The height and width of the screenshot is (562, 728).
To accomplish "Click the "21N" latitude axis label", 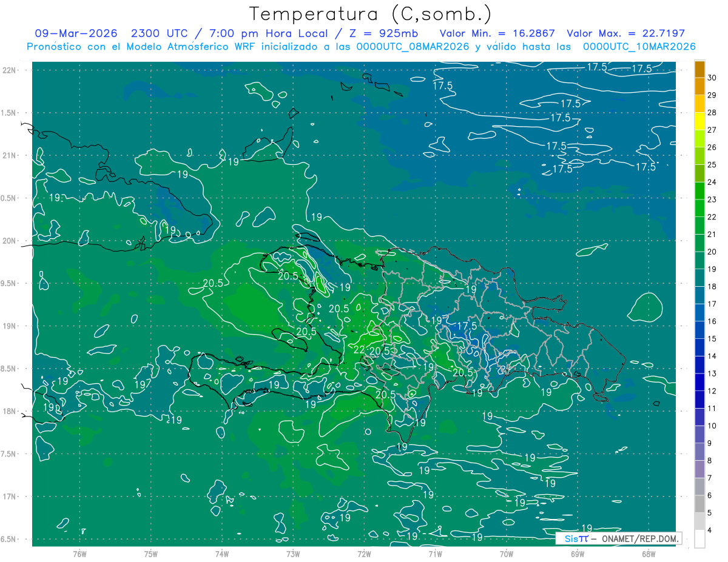I will pyautogui.click(x=9, y=155).
